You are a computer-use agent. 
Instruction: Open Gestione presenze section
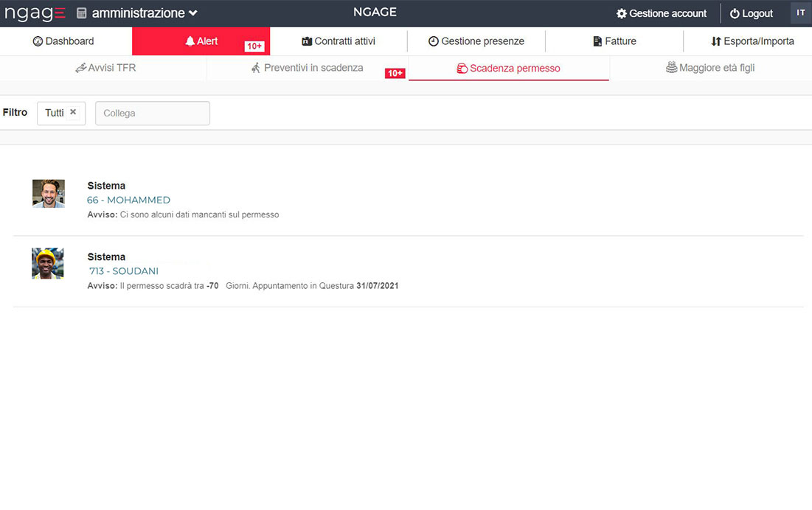476,41
